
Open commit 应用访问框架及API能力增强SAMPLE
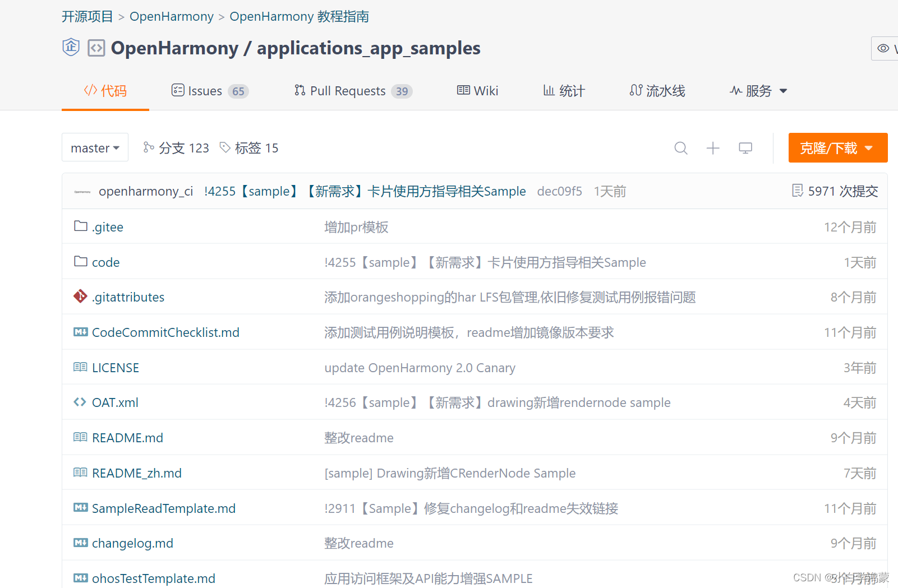tap(429, 578)
